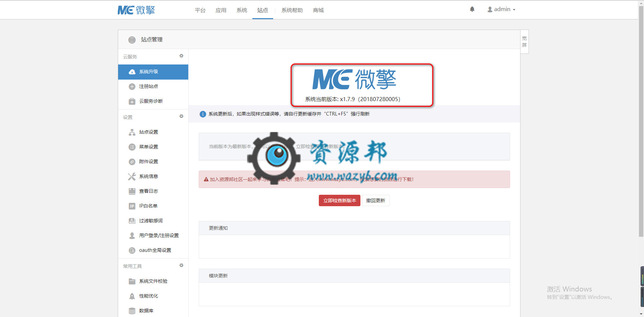
Task: Open 系统信息 in the sidebar
Action: pos(153,177)
